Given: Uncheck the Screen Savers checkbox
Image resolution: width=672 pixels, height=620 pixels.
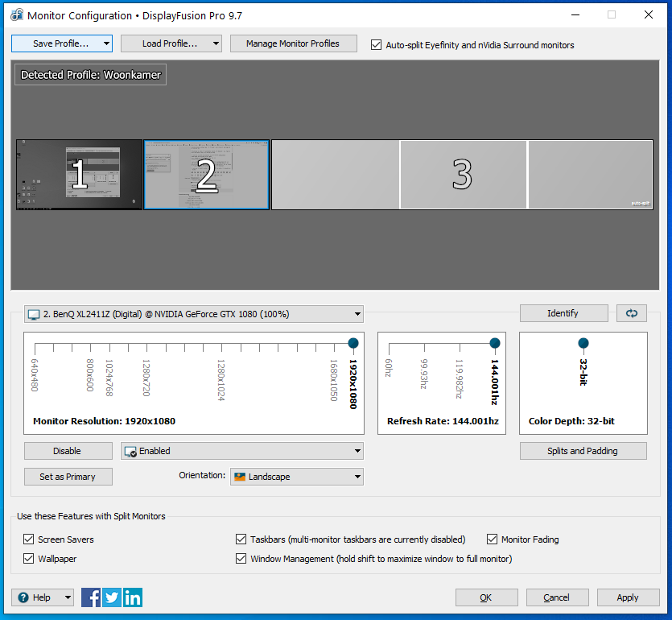Looking at the screenshot, I should [x=29, y=539].
